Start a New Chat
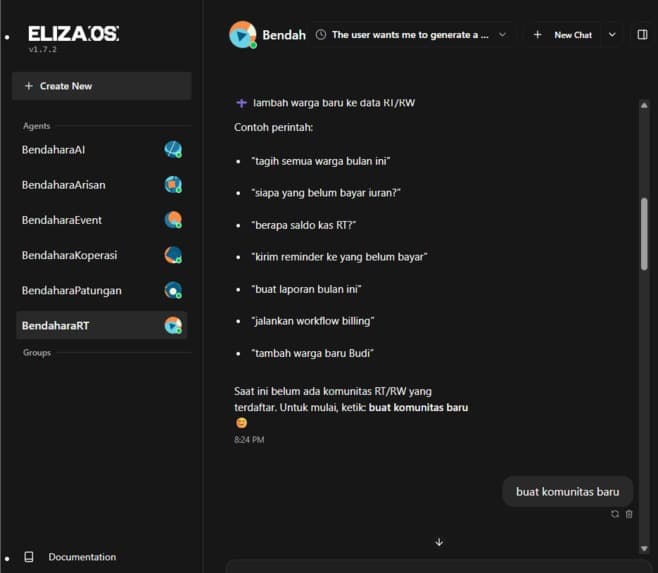 coord(562,35)
